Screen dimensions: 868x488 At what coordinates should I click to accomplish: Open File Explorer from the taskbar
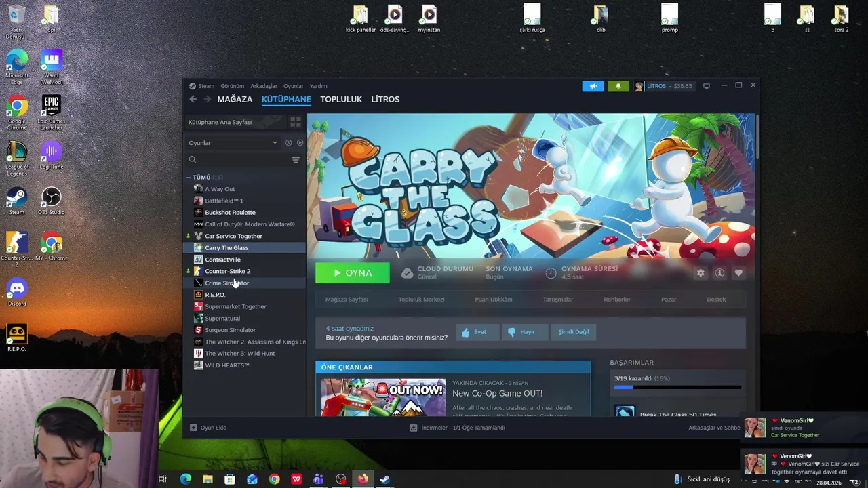(x=208, y=479)
